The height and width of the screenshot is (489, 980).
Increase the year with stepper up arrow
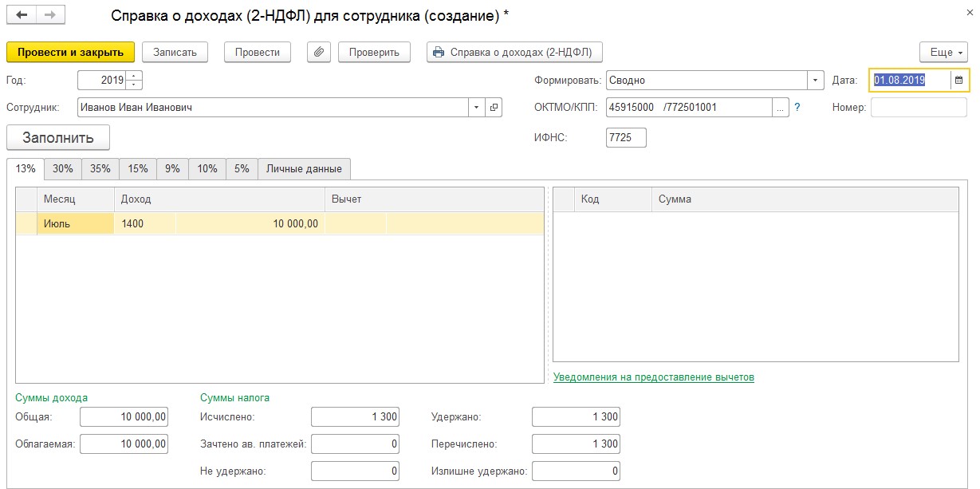click(134, 77)
